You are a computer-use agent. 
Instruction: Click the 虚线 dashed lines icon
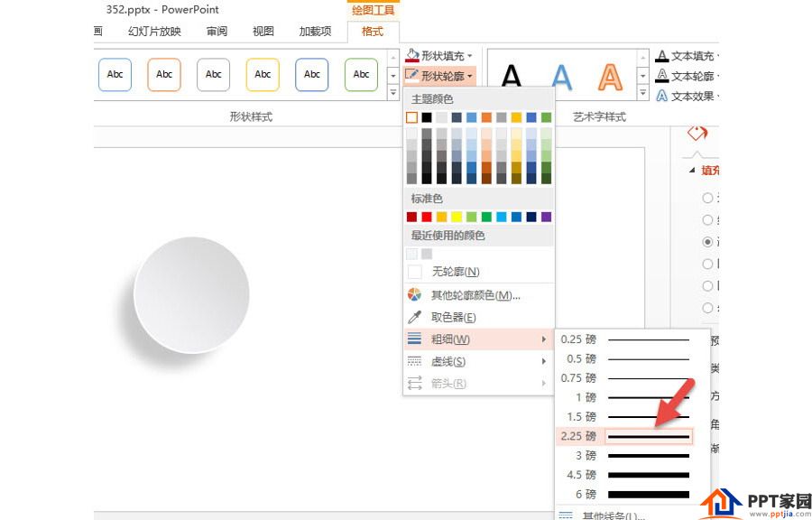click(x=414, y=361)
